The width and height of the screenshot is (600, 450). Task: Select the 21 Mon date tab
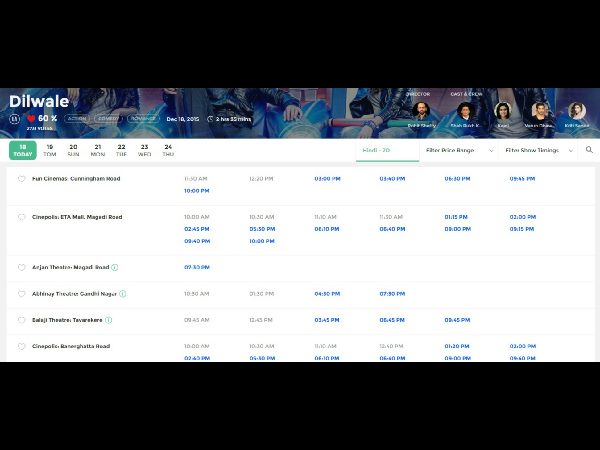pos(98,150)
